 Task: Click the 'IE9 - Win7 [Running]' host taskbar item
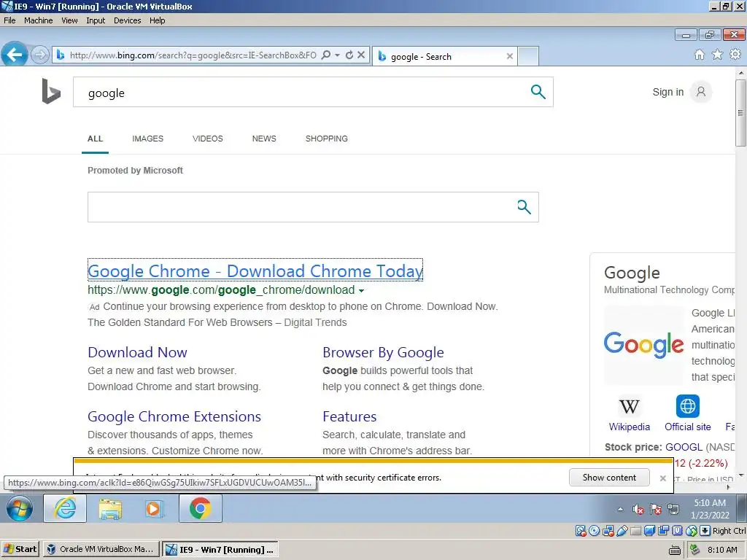220,549
